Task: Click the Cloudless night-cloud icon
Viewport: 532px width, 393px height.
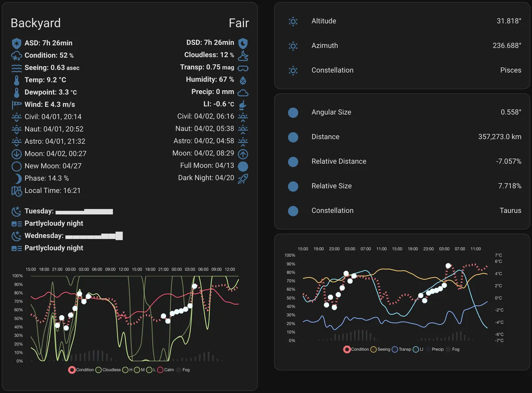Action: (243, 55)
